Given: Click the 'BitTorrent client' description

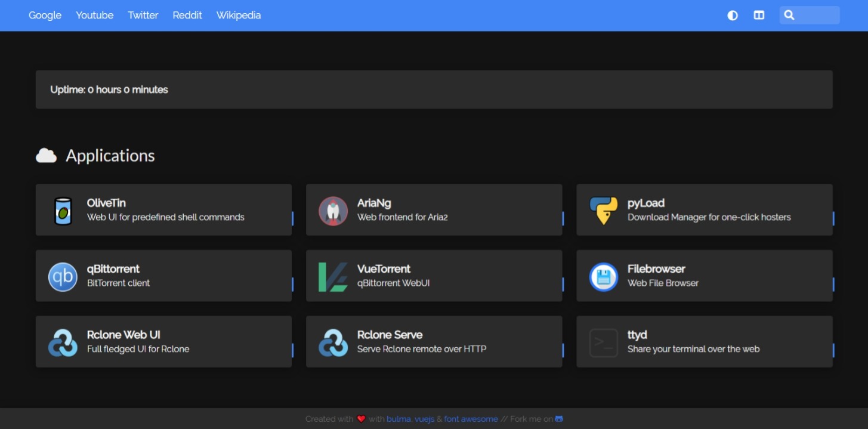Looking at the screenshot, I should (118, 283).
